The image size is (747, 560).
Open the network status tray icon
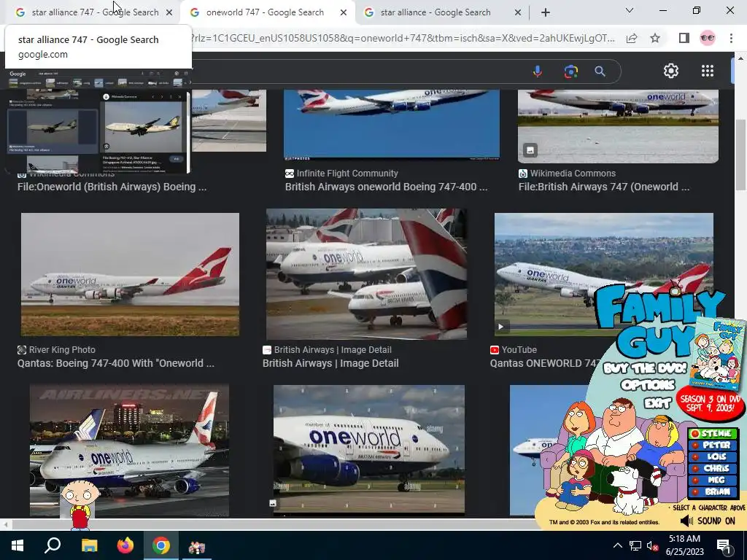[x=635, y=545]
